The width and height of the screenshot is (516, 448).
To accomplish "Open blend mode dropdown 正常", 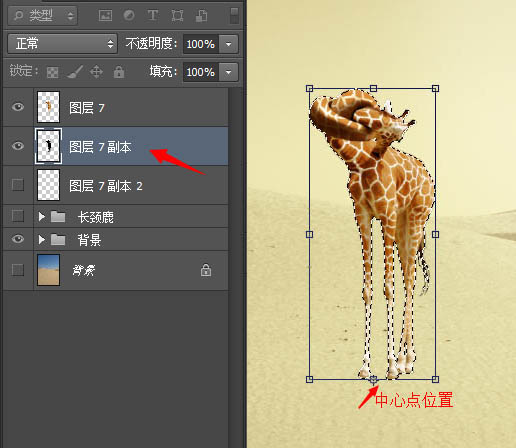I will pyautogui.click(x=62, y=44).
